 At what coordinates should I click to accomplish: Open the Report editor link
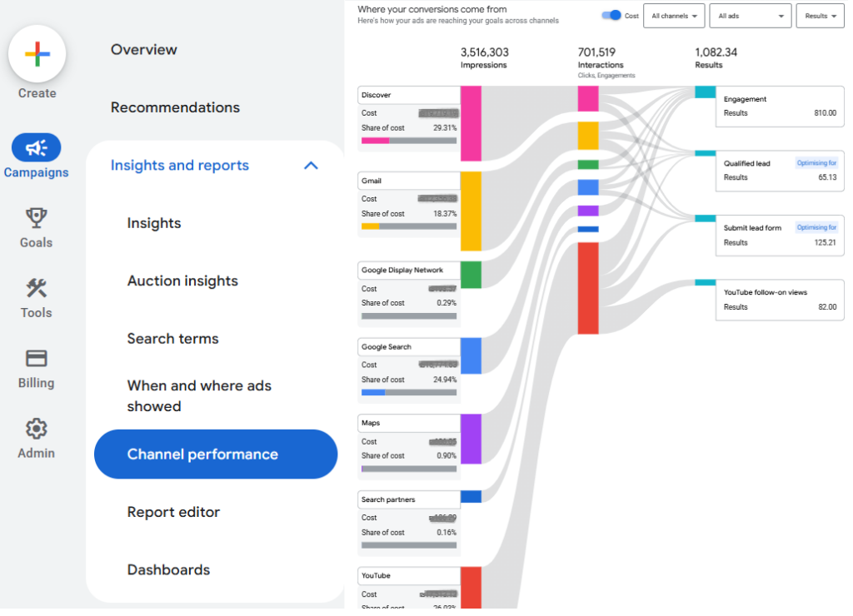tap(173, 512)
